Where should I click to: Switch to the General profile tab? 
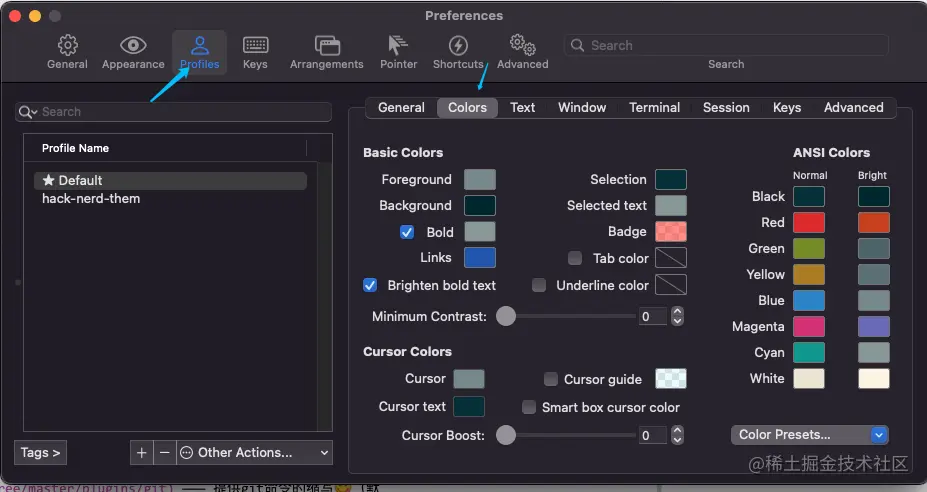tap(401, 108)
